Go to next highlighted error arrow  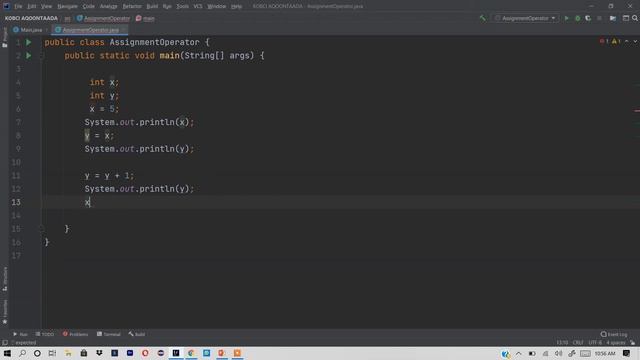(635, 41)
